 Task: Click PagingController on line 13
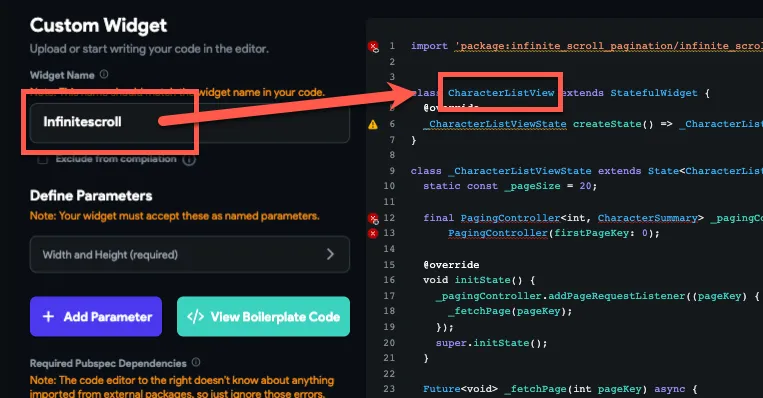coord(497,233)
